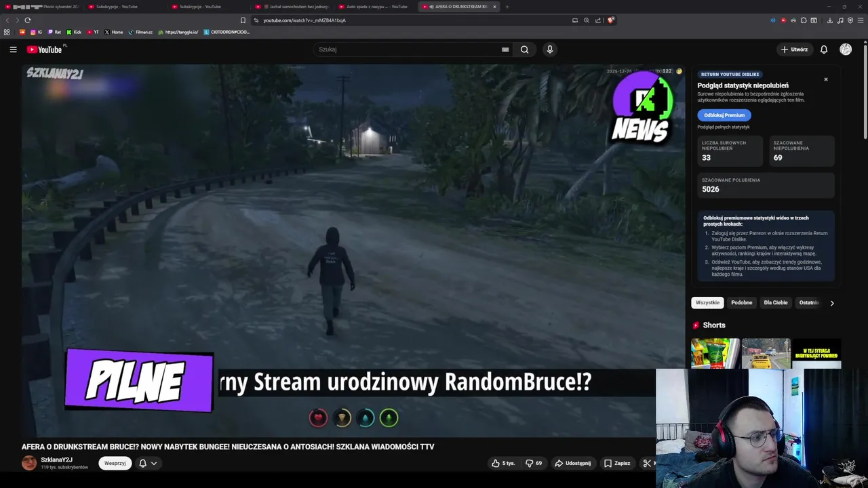
Task: Open the SzklanaY2J channel avatar
Action: pyautogui.click(x=29, y=463)
